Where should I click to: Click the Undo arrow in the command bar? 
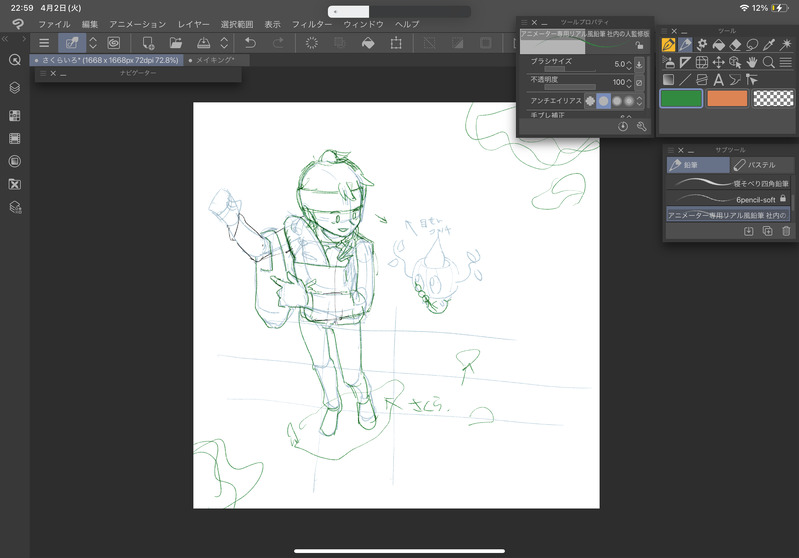[250, 43]
